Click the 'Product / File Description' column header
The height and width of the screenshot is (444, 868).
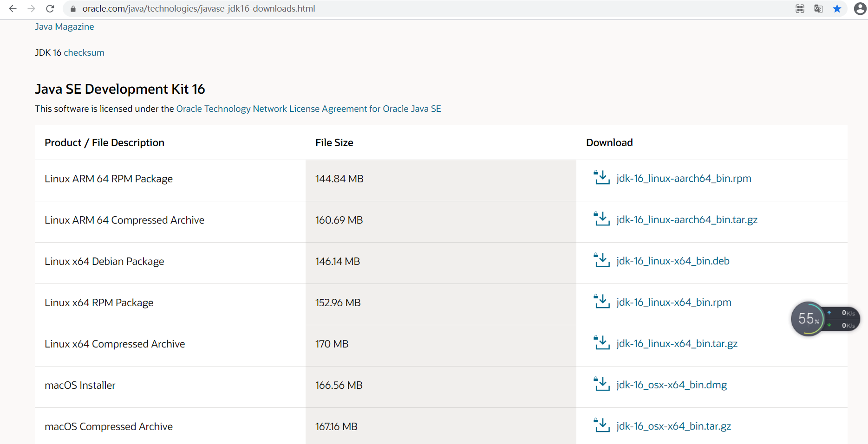tap(104, 142)
